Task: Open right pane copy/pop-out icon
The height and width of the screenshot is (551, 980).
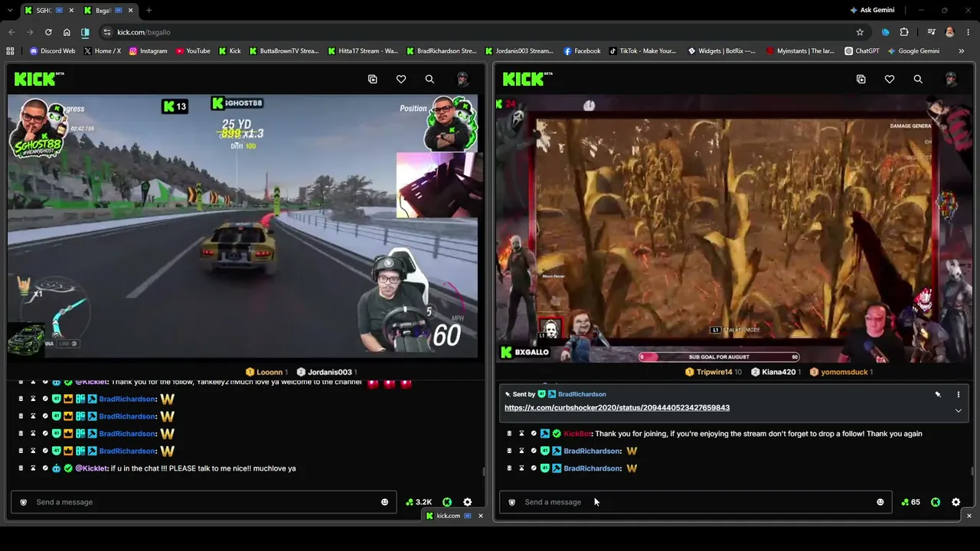Action: pos(861,79)
